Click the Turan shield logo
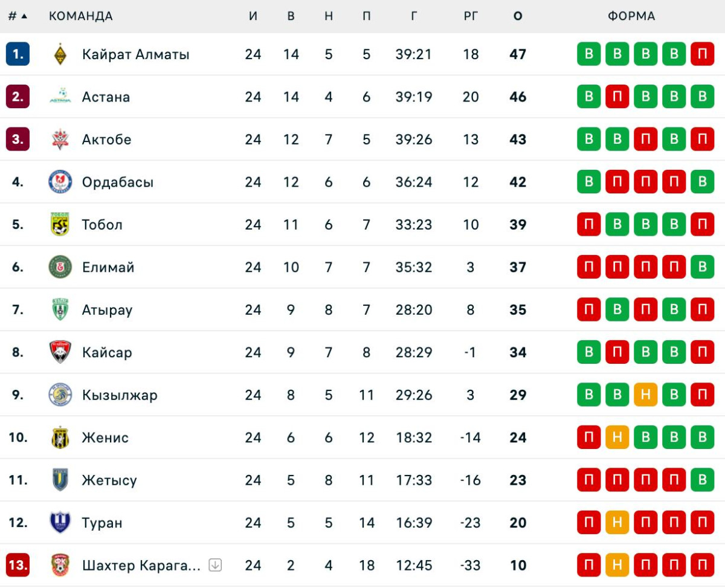Viewport: 725px width, 588px height. point(60,523)
